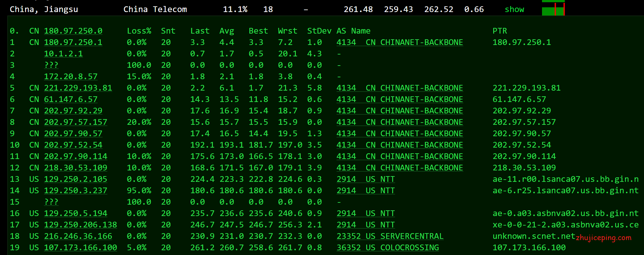This screenshot has height=255, width=644.
Task: Open AS 4134 CHINANET-BACKBONE link on hop 9
Action: point(400,134)
